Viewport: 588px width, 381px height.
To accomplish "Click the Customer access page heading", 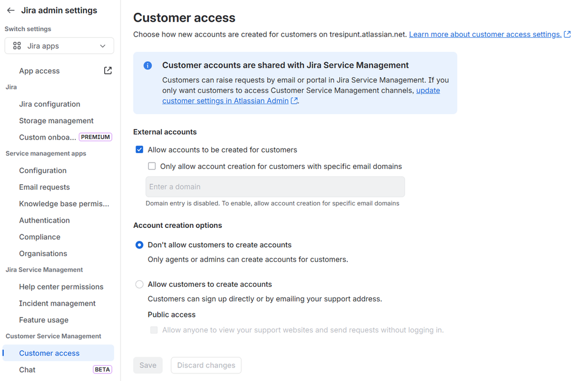I will [184, 18].
